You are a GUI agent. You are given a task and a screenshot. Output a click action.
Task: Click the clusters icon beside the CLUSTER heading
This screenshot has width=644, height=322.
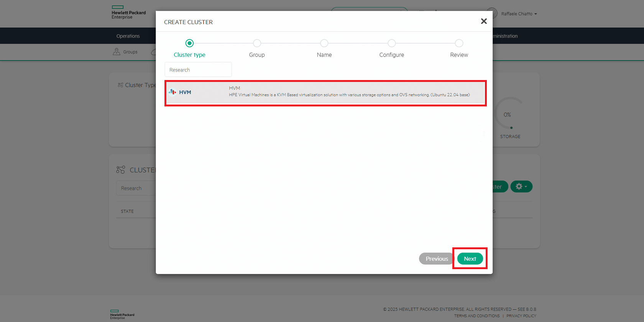tap(120, 170)
